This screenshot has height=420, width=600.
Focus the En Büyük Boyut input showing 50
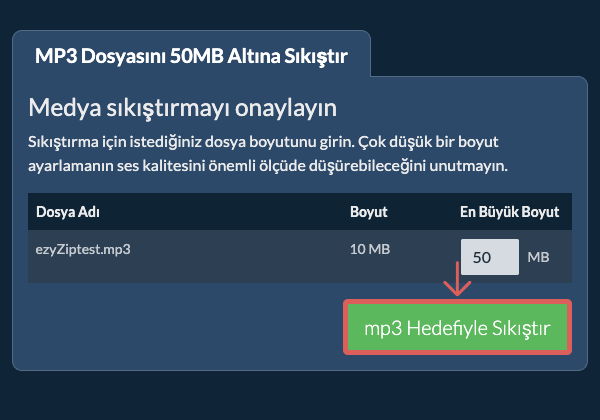[x=490, y=257]
